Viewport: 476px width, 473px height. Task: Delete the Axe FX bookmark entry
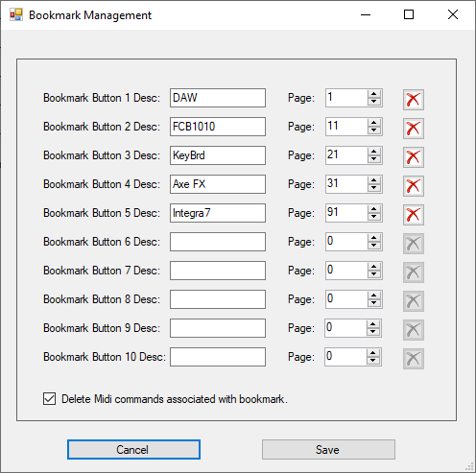[x=414, y=186]
